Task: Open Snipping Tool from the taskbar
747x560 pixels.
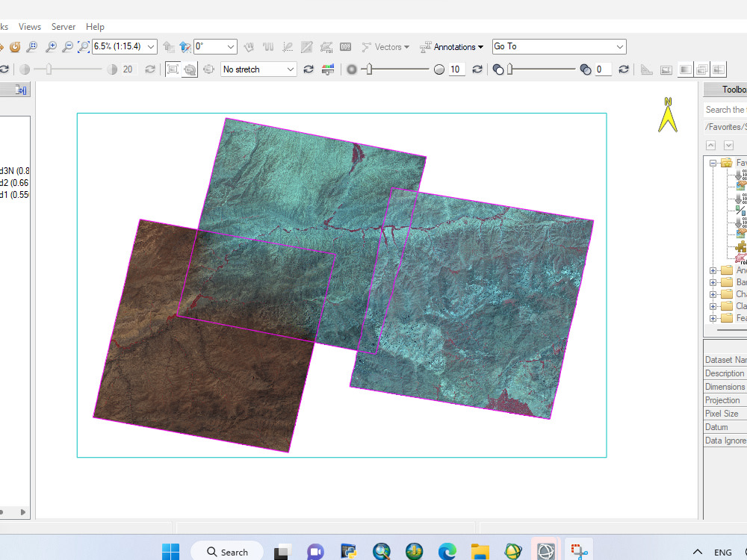Action: coord(579,552)
